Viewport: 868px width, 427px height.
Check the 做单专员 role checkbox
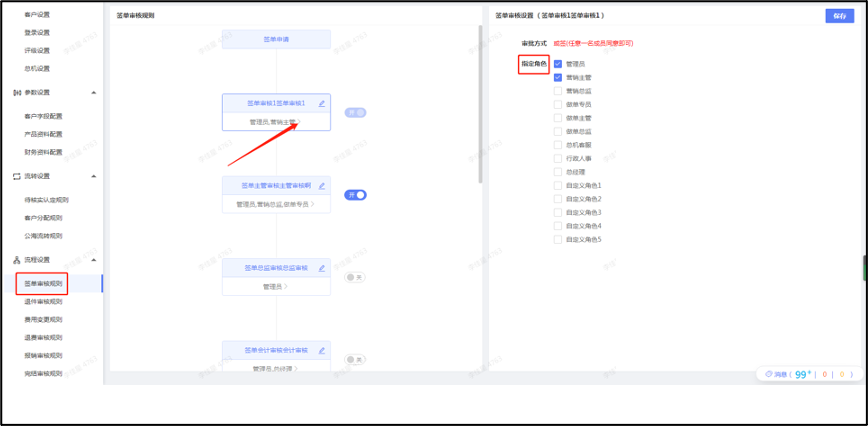click(558, 105)
